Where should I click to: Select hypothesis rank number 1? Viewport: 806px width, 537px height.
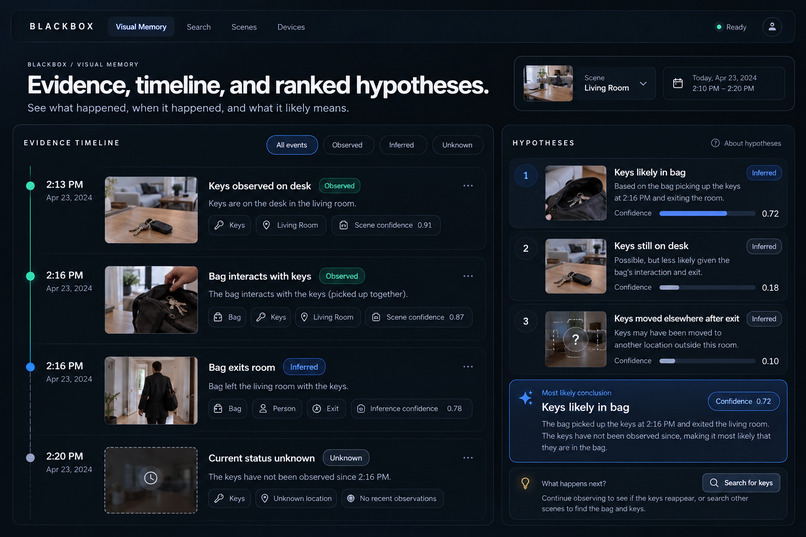click(x=525, y=175)
